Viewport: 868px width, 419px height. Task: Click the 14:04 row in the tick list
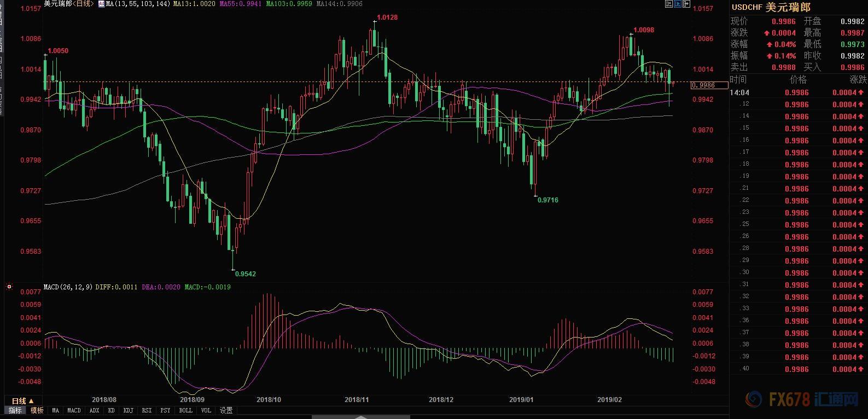point(797,92)
